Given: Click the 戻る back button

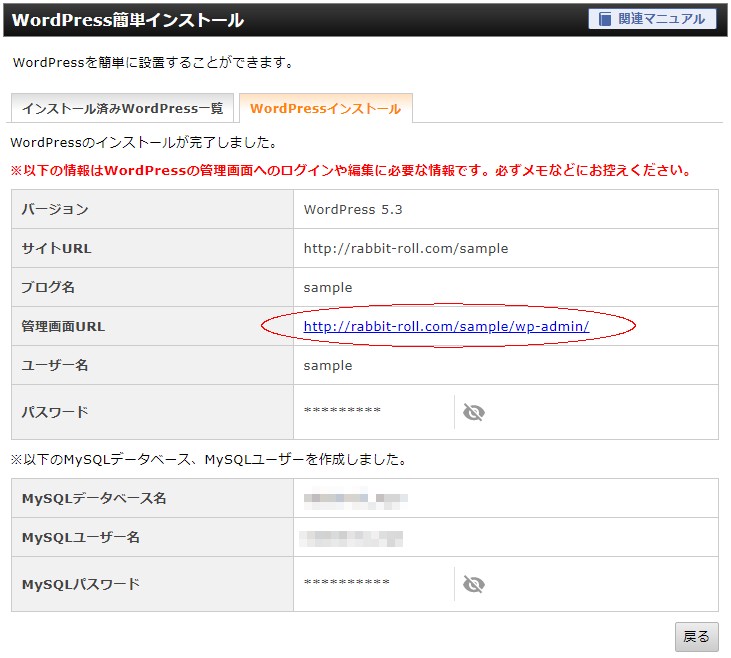Looking at the screenshot, I should pos(697,636).
